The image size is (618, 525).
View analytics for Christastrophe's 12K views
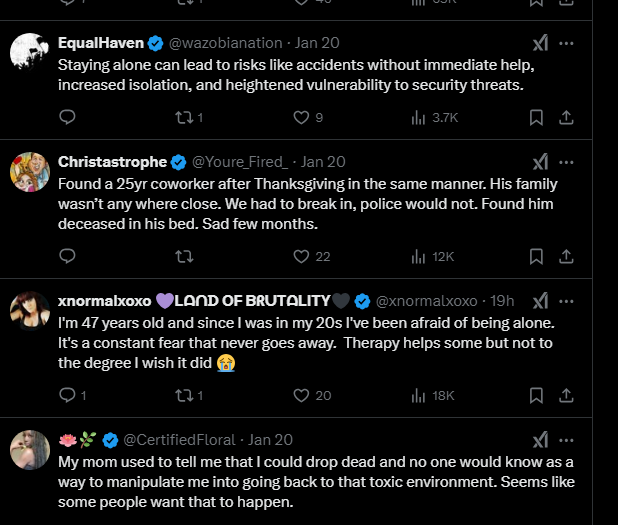tap(419, 257)
